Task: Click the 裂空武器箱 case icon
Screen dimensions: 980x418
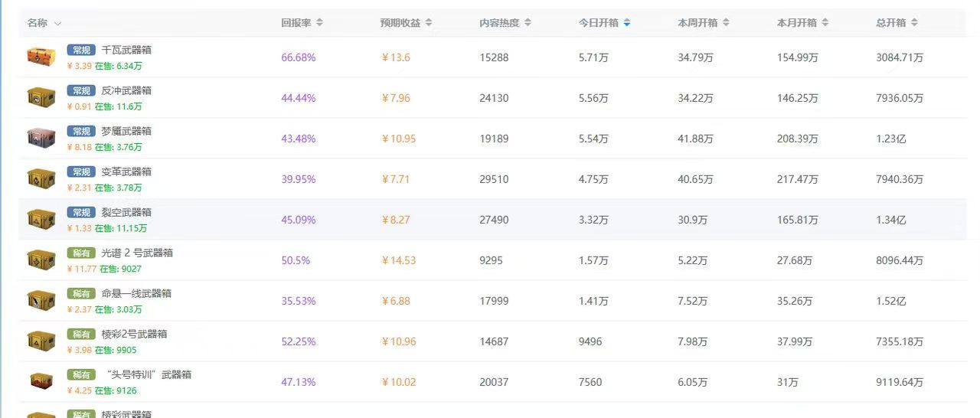Action: [41, 220]
